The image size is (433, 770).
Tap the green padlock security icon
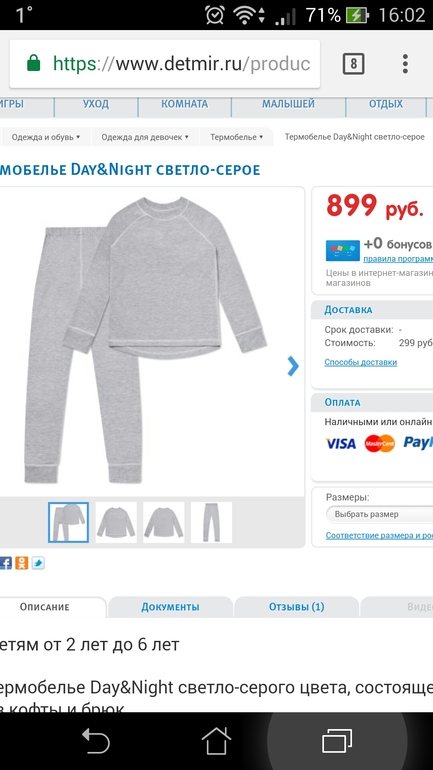[33, 63]
